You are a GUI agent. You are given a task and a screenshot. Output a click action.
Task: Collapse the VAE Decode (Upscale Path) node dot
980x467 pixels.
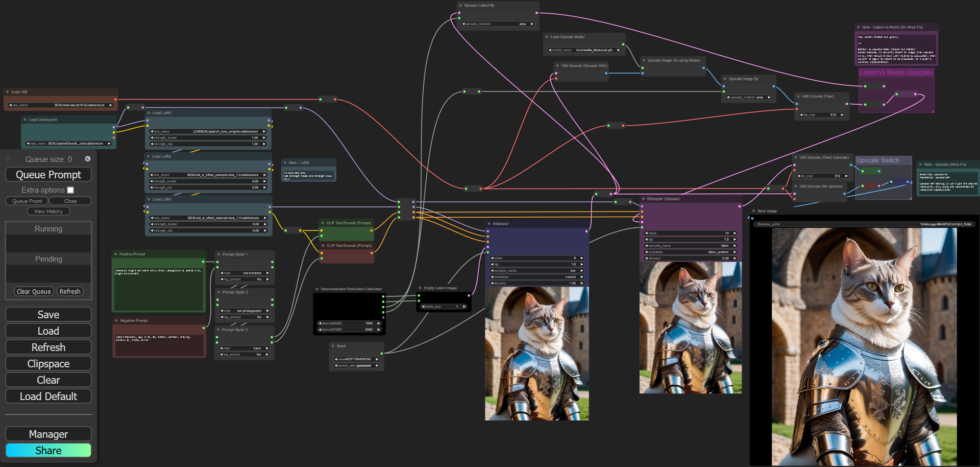557,65
